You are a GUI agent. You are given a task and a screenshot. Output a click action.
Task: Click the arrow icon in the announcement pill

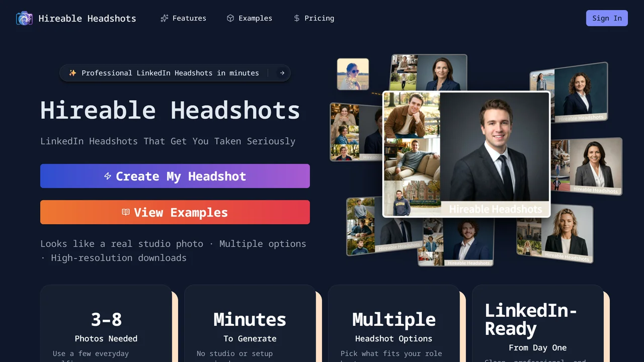(282, 73)
